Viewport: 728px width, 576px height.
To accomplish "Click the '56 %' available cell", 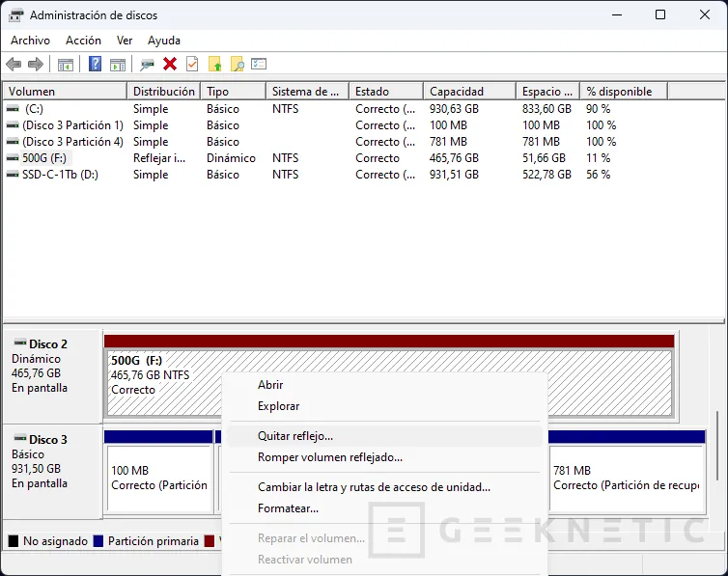I will 598,175.
